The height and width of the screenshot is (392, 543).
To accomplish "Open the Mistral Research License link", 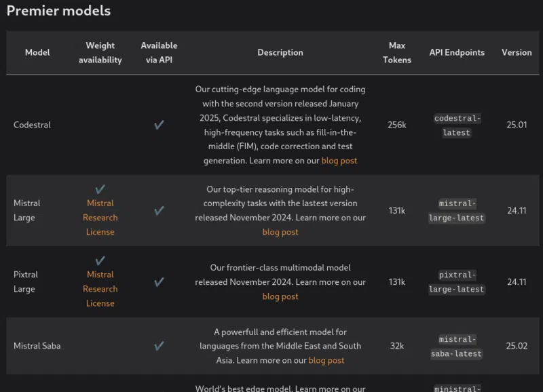I will point(100,217).
